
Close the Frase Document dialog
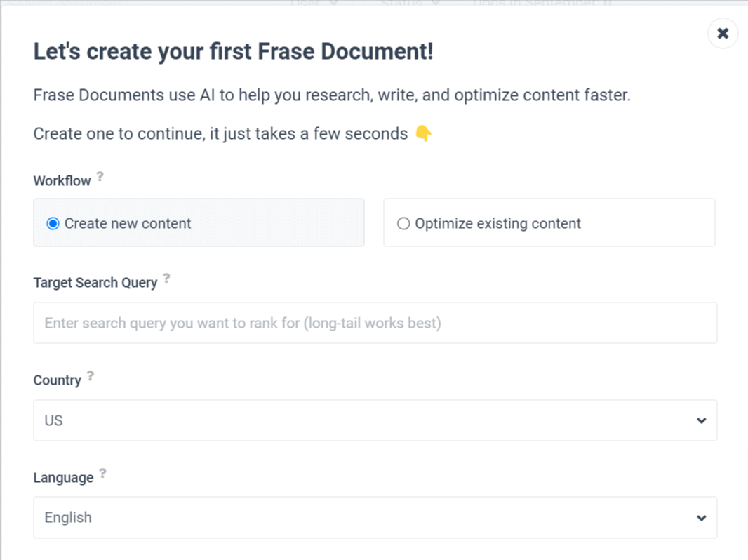click(x=723, y=34)
